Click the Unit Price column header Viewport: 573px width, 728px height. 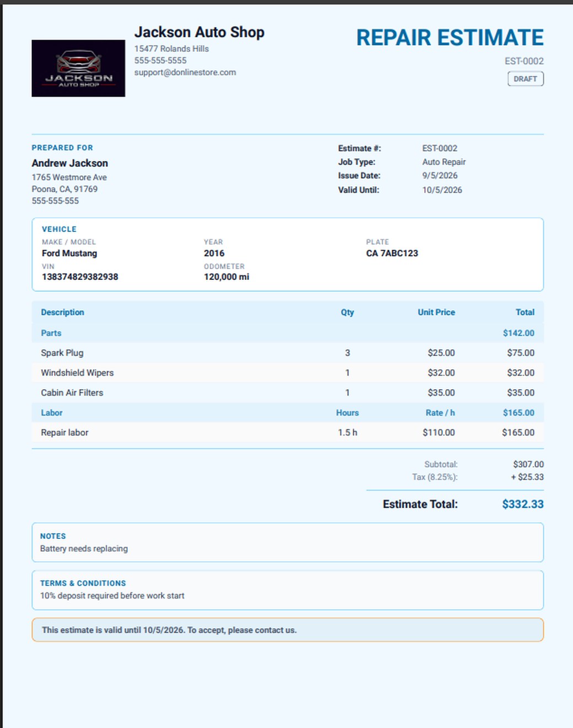click(x=436, y=312)
